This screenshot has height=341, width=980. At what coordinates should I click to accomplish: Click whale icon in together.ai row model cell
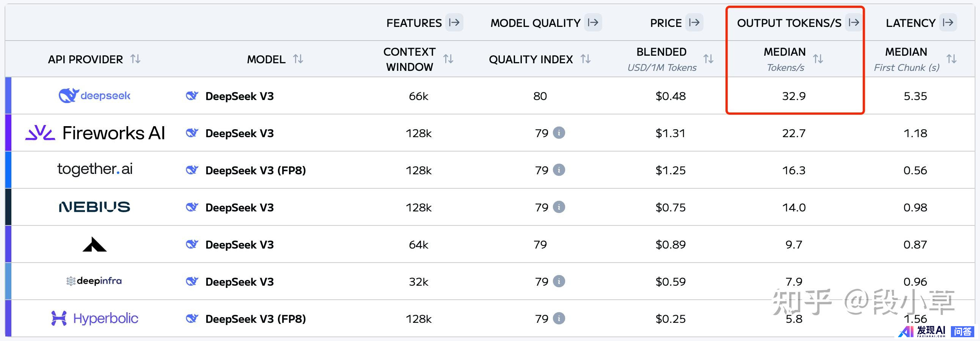(192, 170)
